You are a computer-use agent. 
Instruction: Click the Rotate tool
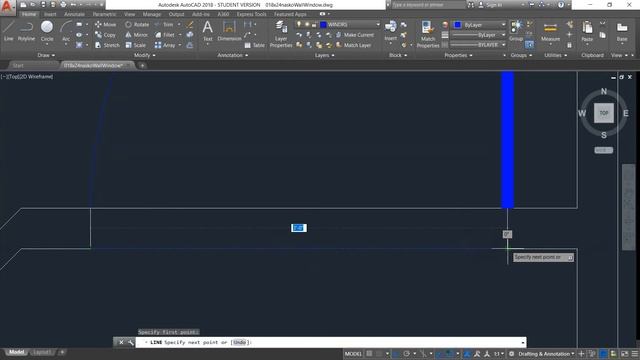tap(137, 24)
